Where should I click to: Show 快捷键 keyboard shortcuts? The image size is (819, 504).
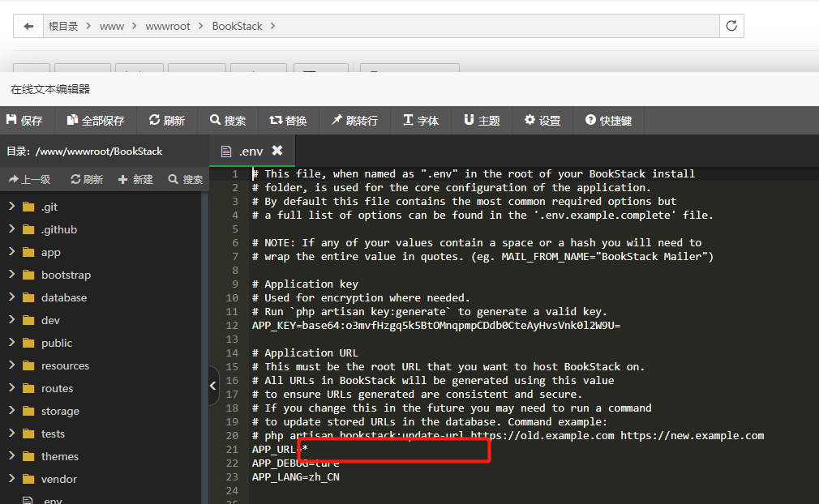[x=608, y=121]
